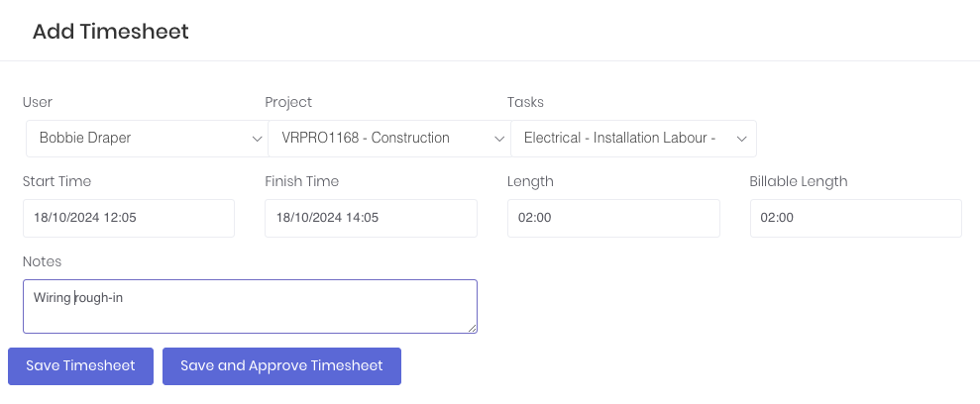Click the Finish Time label

(x=301, y=181)
